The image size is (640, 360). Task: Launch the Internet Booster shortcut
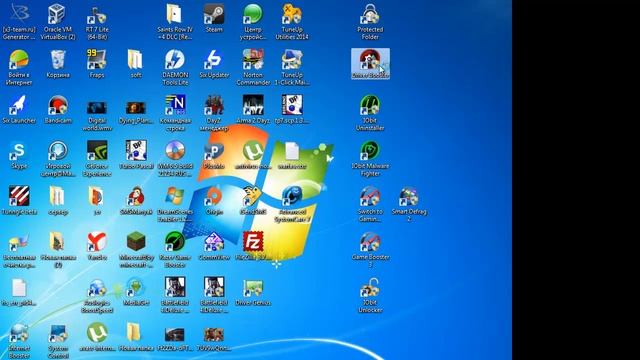19,341
